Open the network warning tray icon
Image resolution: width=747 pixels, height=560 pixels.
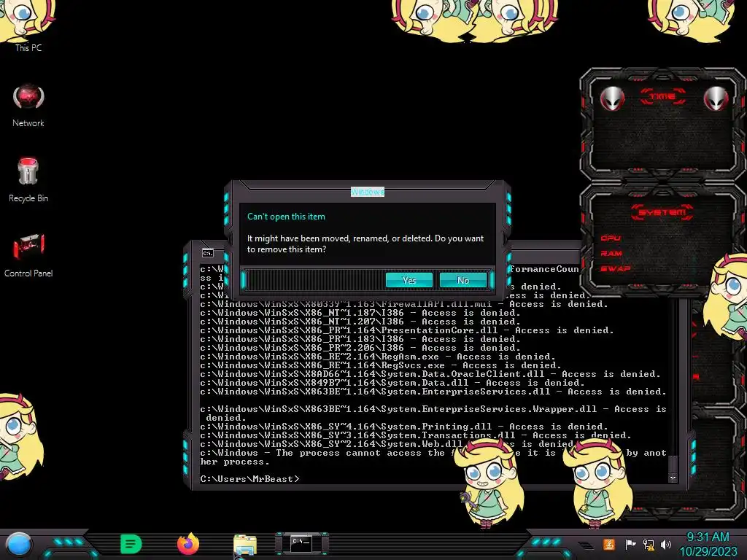tap(649, 544)
